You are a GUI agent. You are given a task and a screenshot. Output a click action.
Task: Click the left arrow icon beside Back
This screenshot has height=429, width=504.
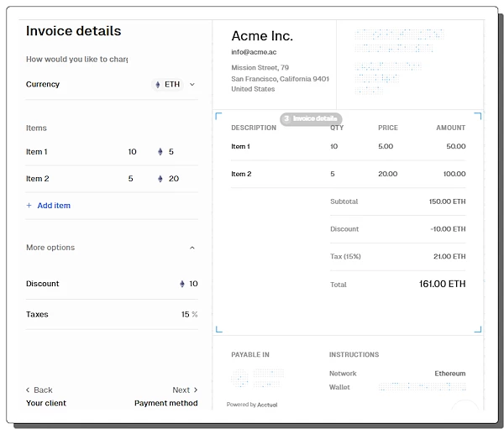(29, 390)
